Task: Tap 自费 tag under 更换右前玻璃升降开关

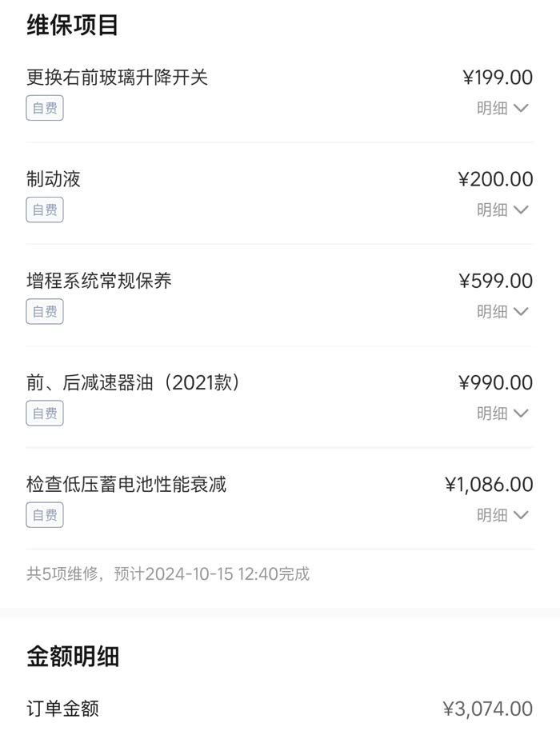Action: [45, 108]
